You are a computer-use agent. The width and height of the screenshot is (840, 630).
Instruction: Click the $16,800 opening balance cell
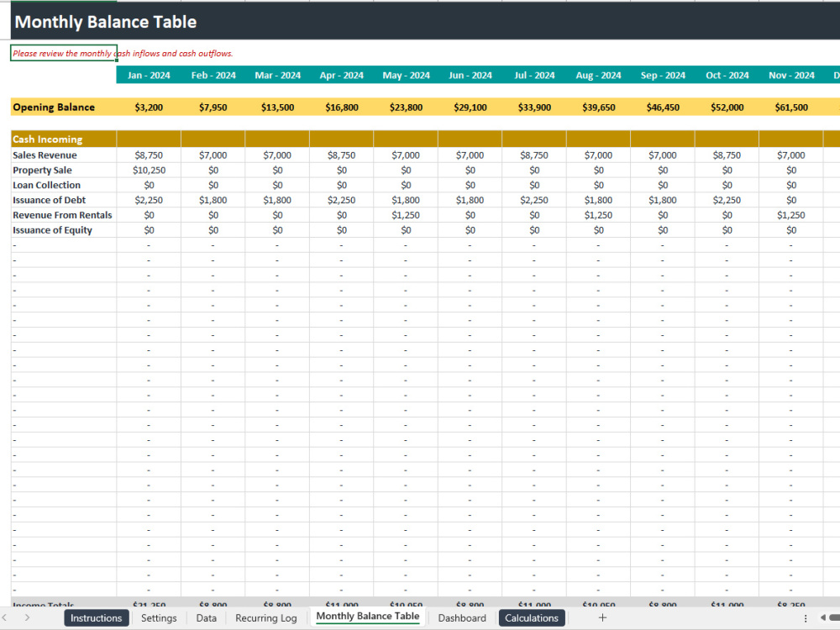coord(342,108)
